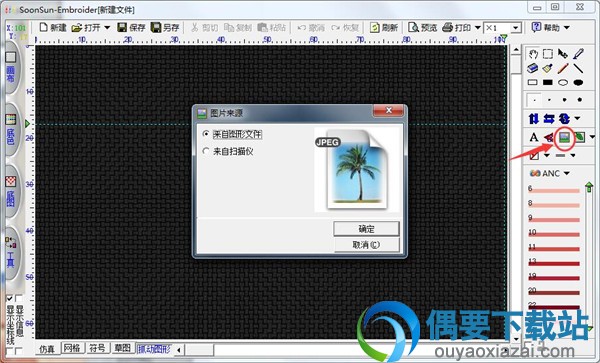This screenshot has height=363, width=600.
Task: Select the rectangular marquee selection tool
Action: point(548,54)
